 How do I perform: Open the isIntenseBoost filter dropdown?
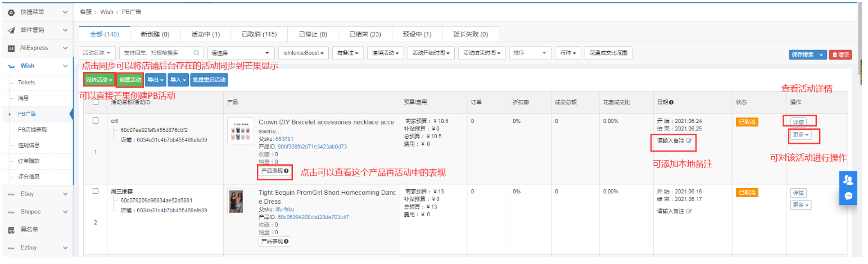pos(304,53)
